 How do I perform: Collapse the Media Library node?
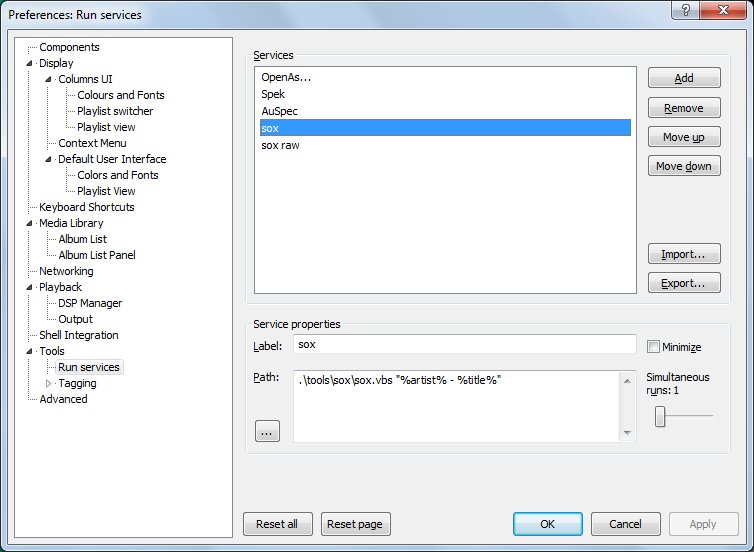point(30,223)
